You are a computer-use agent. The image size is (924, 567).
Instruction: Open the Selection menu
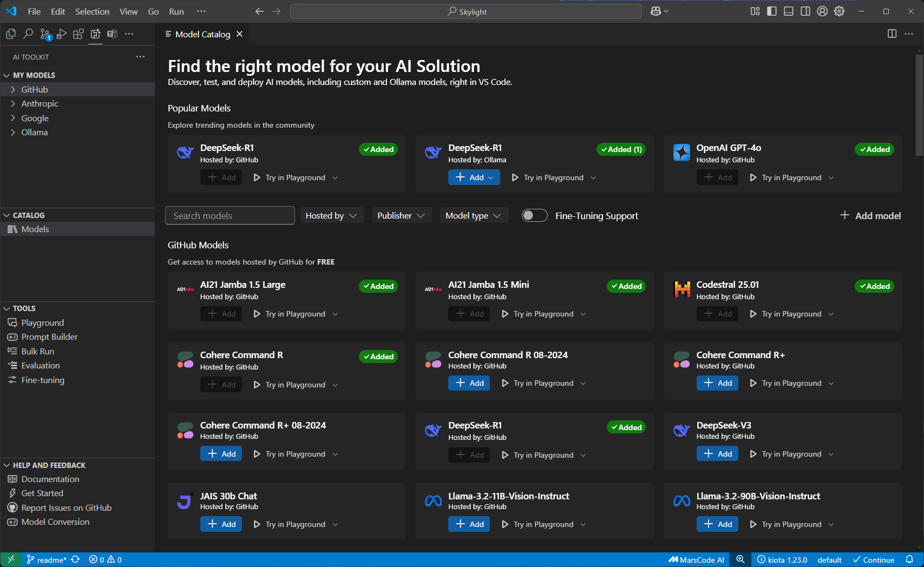pos(92,11)
